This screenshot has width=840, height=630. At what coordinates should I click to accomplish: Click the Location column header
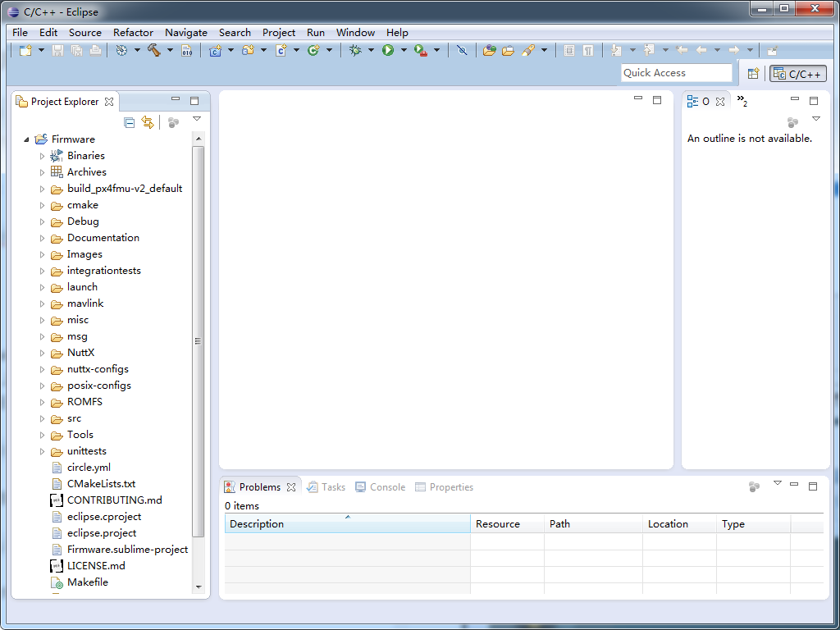(x=679, y=524)
